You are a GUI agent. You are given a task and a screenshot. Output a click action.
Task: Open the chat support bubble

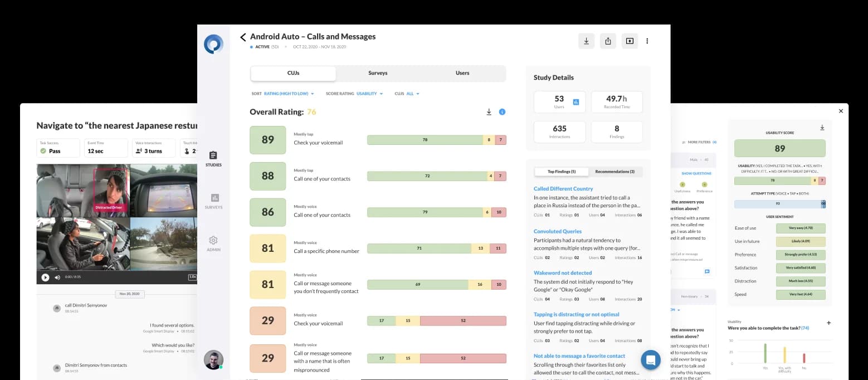click(650, 360)
